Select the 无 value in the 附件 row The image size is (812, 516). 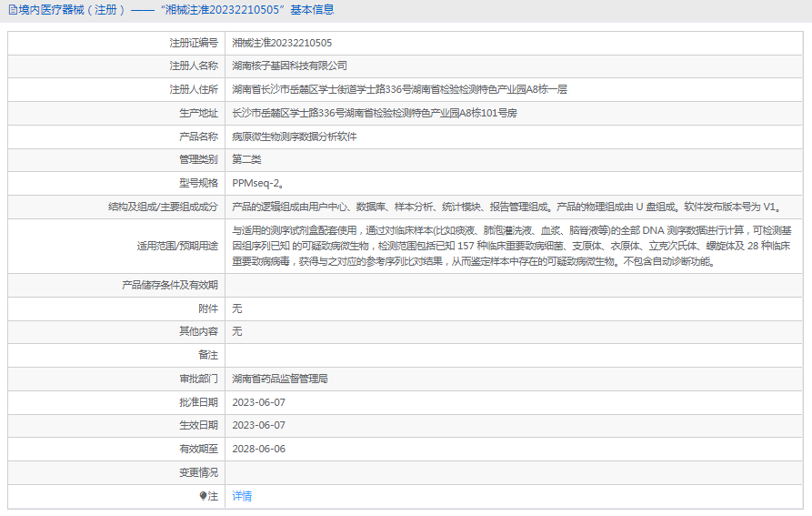pos(237,309)
